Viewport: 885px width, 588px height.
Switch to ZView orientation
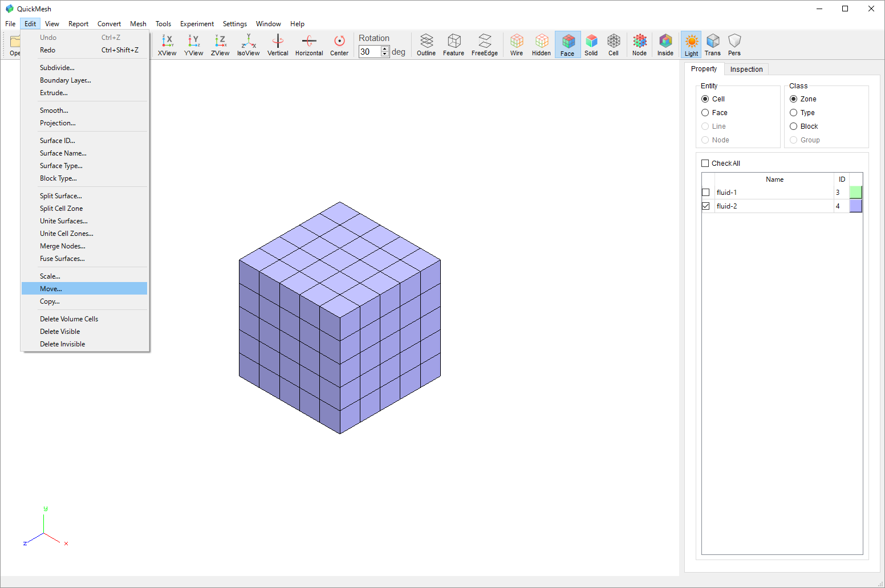pyautogui.click(x=220, y=44)
